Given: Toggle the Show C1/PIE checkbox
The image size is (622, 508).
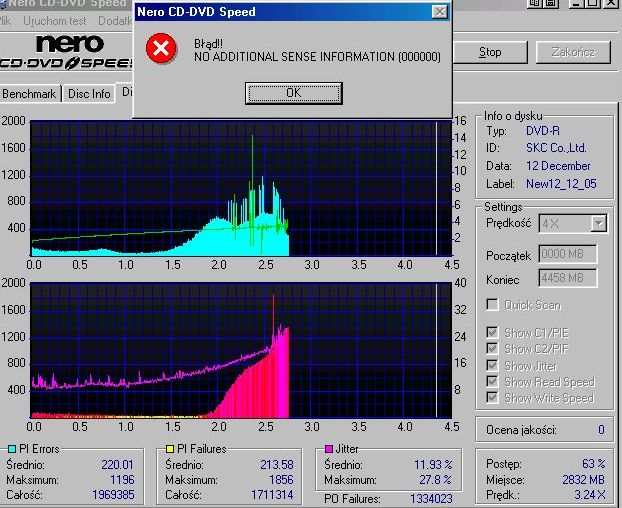Looking at the screenshot, I should coord(492,332).
